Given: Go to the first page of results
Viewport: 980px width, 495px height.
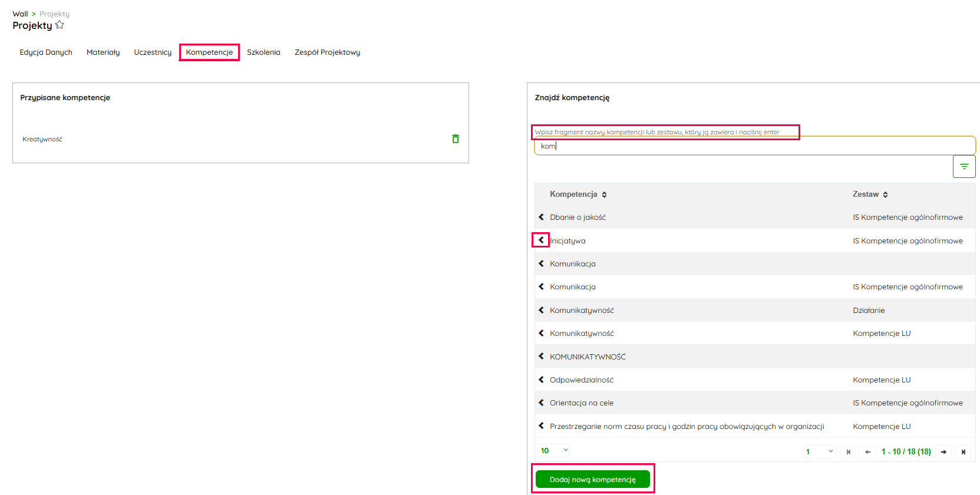Looking at the screenshot, I should tap(848, 452).
